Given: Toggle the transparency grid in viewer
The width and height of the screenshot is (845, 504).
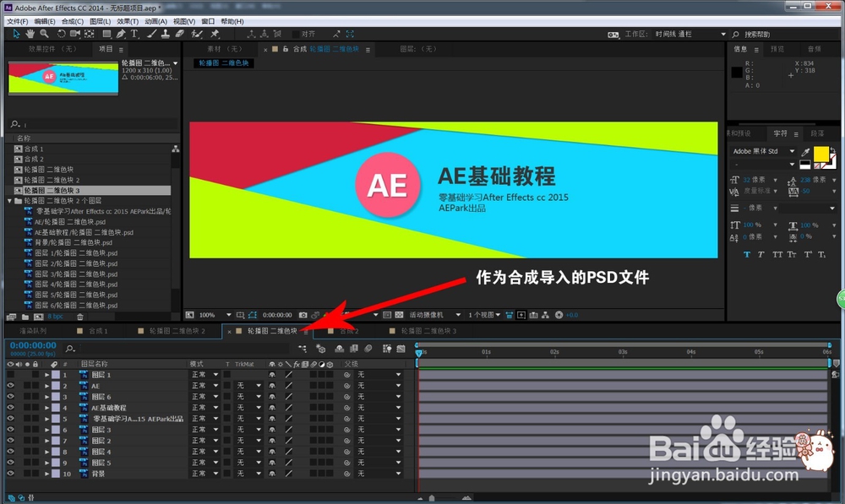Looking at the screenshot, I should click(400, 315).
